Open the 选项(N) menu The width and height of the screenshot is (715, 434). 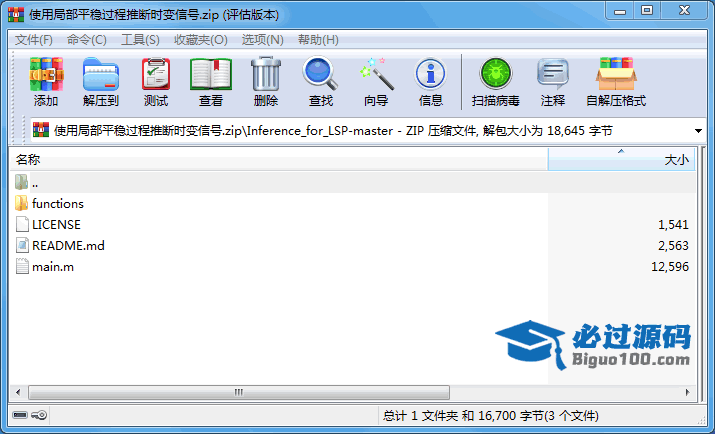pyautogui.click(x=262, y=40)
